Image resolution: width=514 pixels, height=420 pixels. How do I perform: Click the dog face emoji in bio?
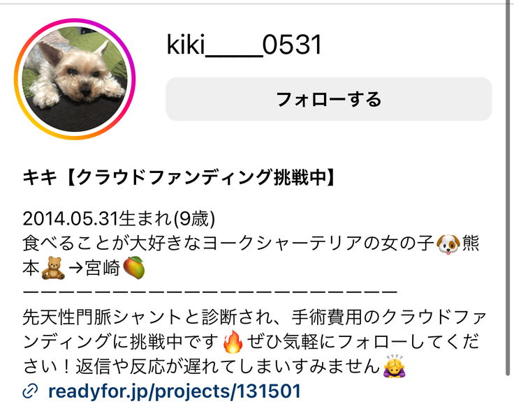point(448,244)
